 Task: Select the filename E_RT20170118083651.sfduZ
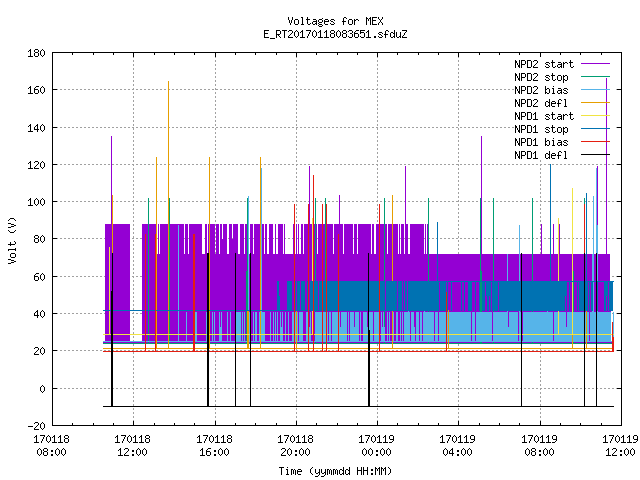(x=335, y=34)
